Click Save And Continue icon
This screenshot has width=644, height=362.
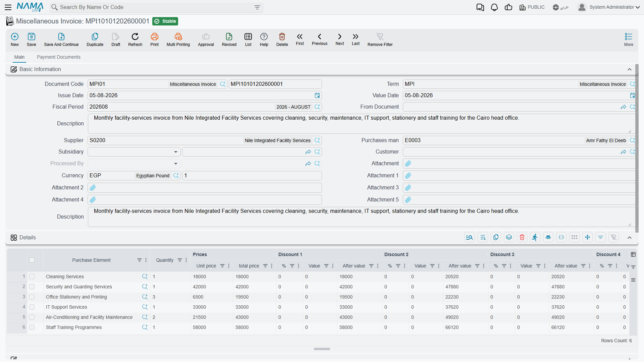coord(61,40)
